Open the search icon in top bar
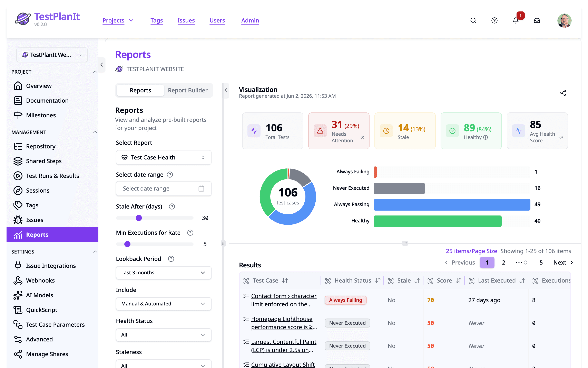The width and height of the screenshot is (588, 368). point(473,20)
